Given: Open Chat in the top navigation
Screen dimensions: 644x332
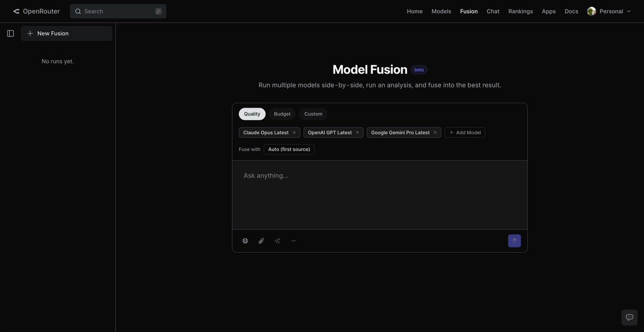Looking at the screenshot, I should pos(493,11).
